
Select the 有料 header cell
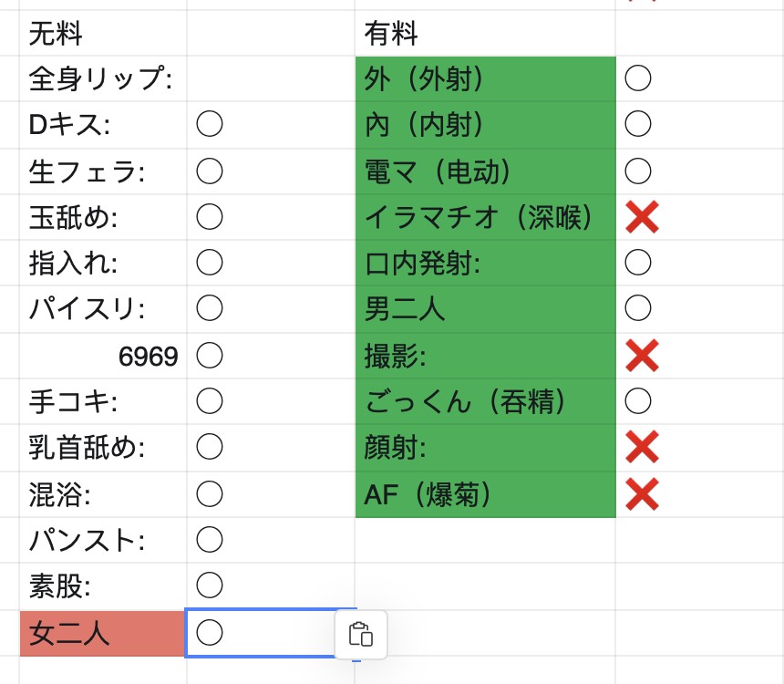pyautogui.click(x=485, y=33)
